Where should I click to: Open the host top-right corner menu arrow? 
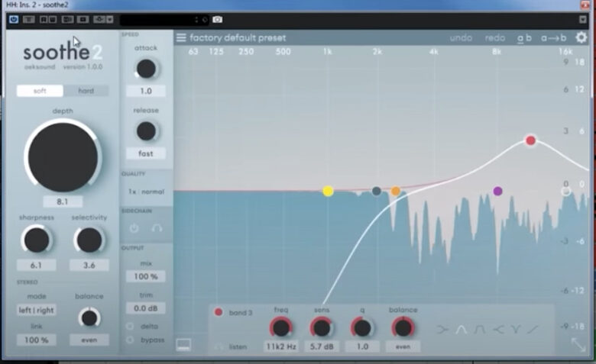[x=583, y=19]
